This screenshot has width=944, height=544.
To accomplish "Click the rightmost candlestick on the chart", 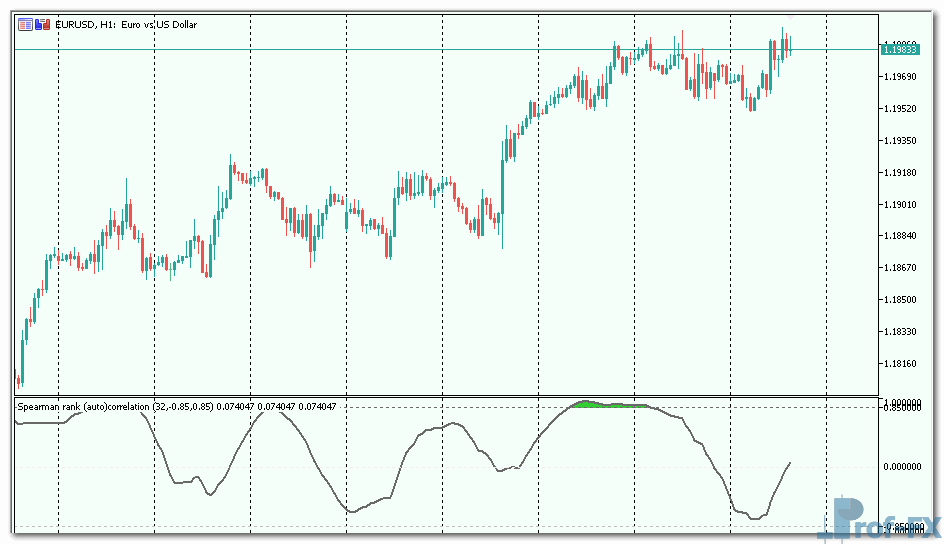I will [x=789, y=46].
